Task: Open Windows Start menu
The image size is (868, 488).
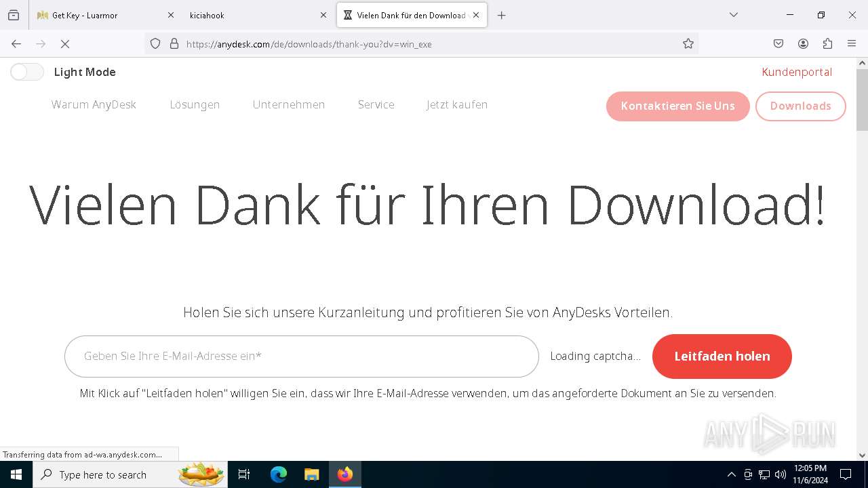Action: pos(16,474)
